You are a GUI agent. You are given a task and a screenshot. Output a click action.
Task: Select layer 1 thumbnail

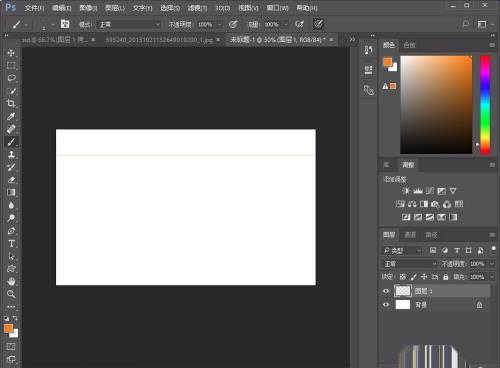(403, 291)
